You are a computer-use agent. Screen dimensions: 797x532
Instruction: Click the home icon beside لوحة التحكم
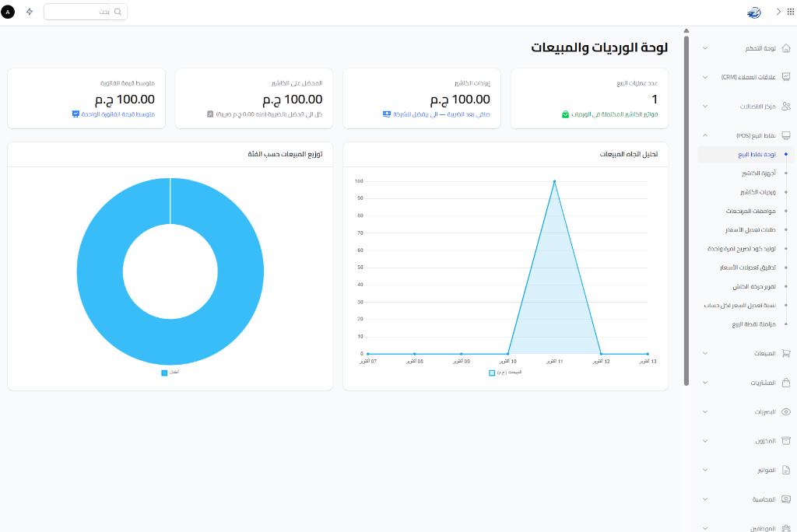pos(786,48)
